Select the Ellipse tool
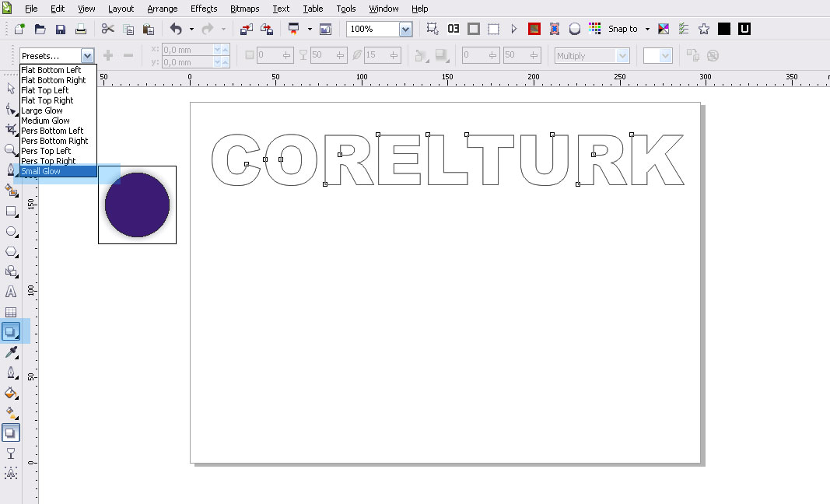The height and width of the screenshot is (504, 830). [x=11, y=231]
